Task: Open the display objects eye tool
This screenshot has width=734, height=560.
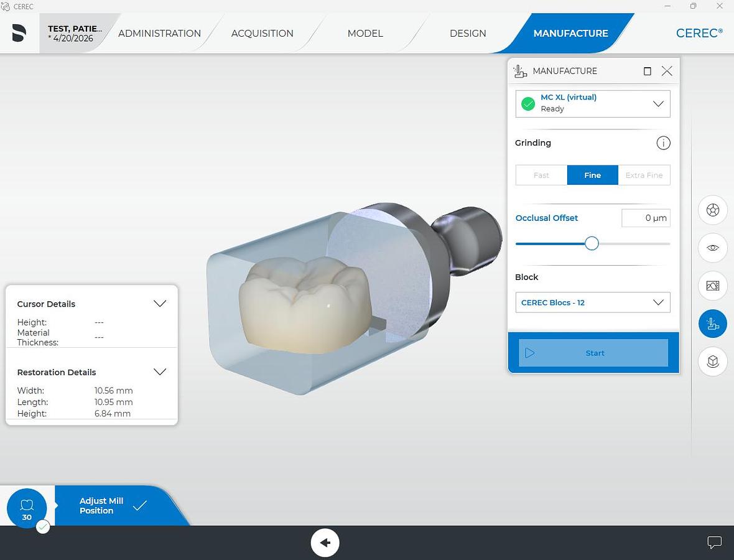Action: pos(712,248)
